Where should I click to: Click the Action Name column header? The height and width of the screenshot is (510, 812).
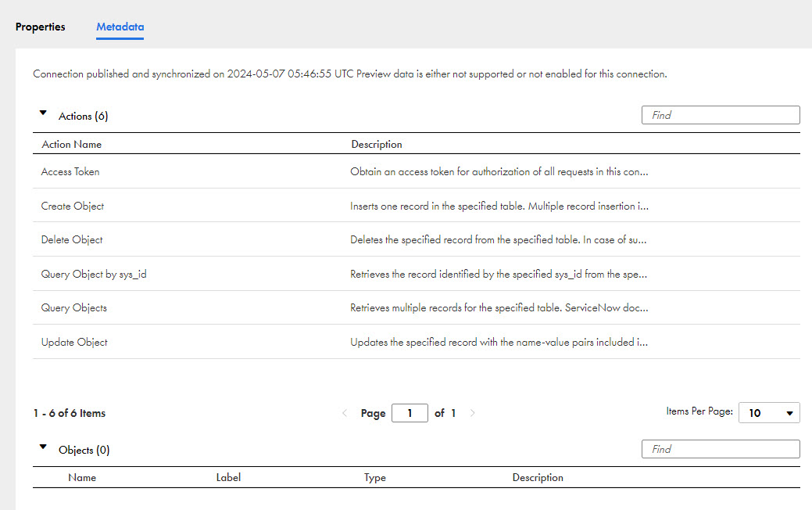(x=71, y=145)
